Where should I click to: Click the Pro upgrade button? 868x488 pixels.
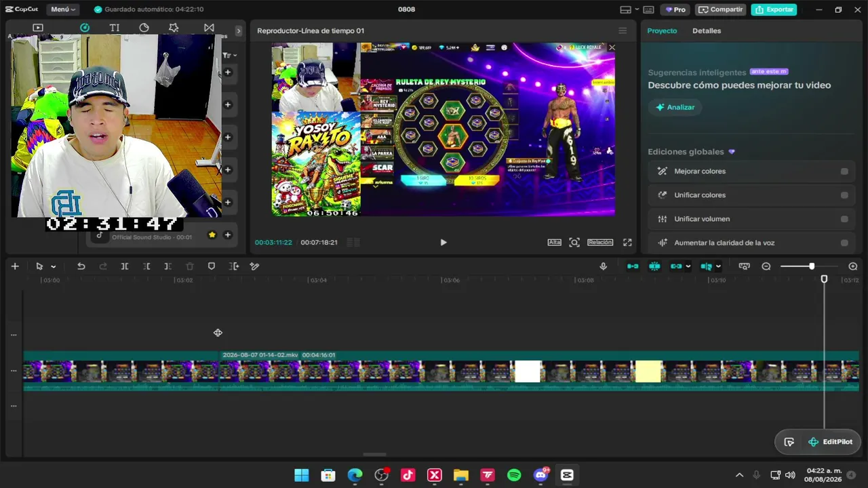tap(675, 9)
